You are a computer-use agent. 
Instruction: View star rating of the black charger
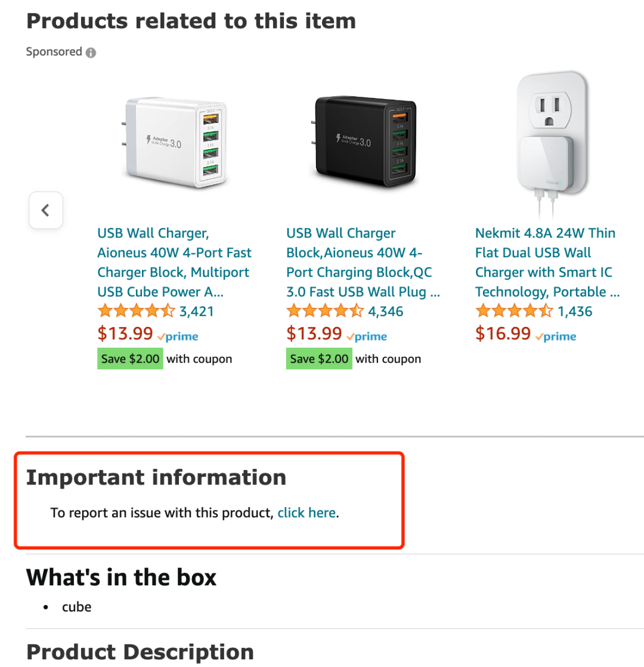tap(325, 311)
